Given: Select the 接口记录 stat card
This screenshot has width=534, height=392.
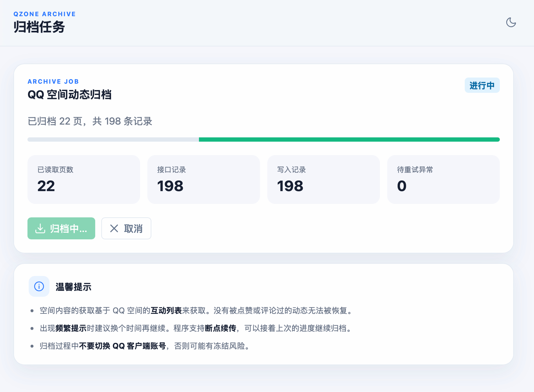Looking at the screenshot, I should click(204, 180).
